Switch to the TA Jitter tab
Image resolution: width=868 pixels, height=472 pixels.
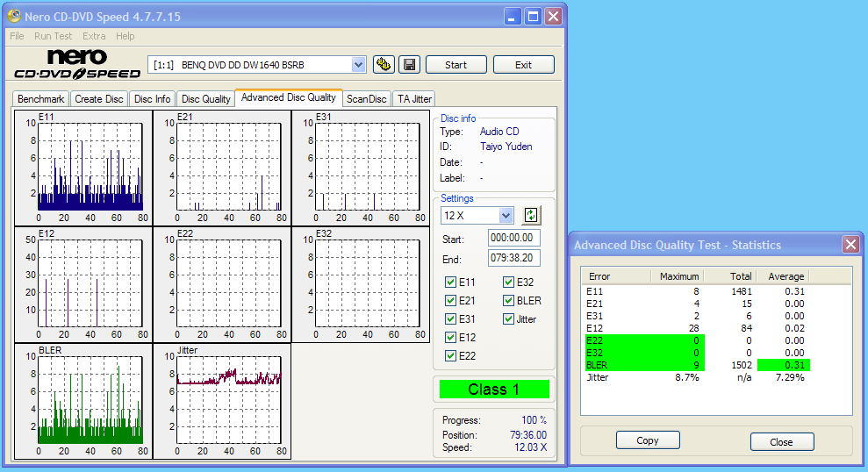click(x=414, y=99)
